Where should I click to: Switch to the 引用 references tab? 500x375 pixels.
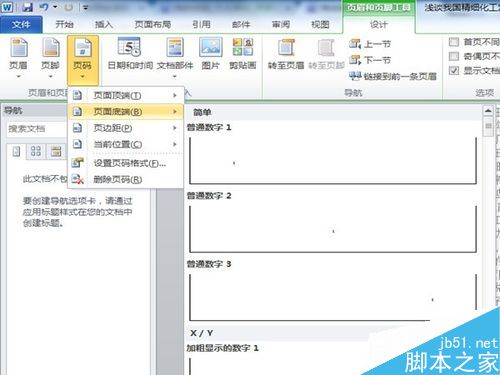(201, 24)
